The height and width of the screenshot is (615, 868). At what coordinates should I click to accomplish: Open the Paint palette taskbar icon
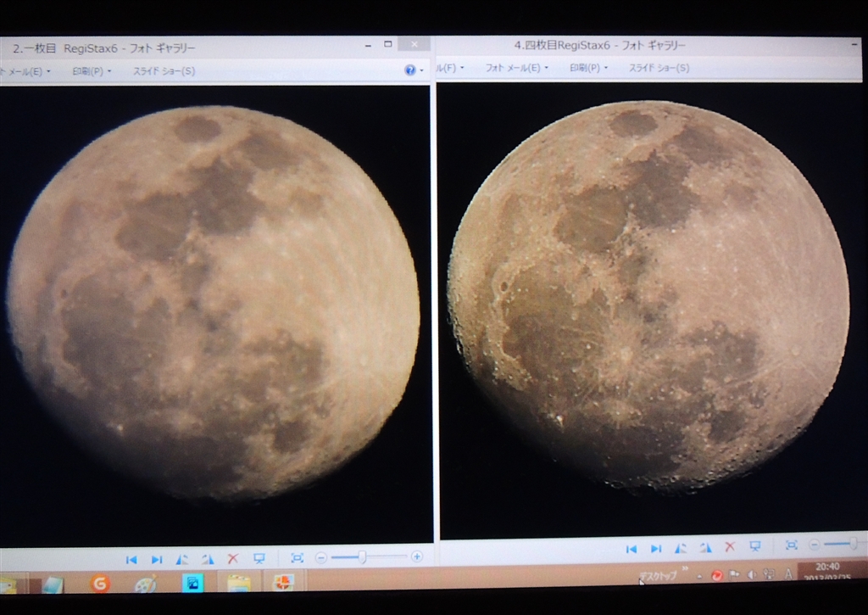tap(146, 584)
